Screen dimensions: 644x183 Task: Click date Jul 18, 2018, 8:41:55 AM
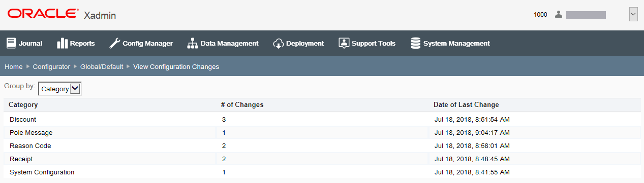click(x=472, y=172)
